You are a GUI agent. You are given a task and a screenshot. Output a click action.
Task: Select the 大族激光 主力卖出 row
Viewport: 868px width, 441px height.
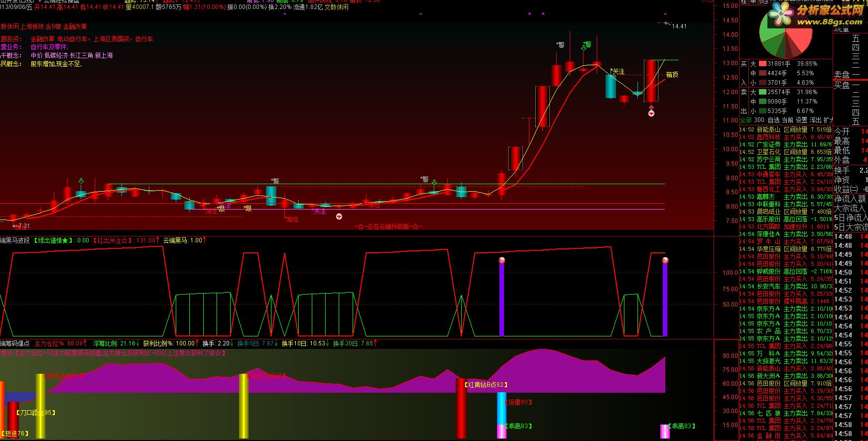(x=785, y=361)
